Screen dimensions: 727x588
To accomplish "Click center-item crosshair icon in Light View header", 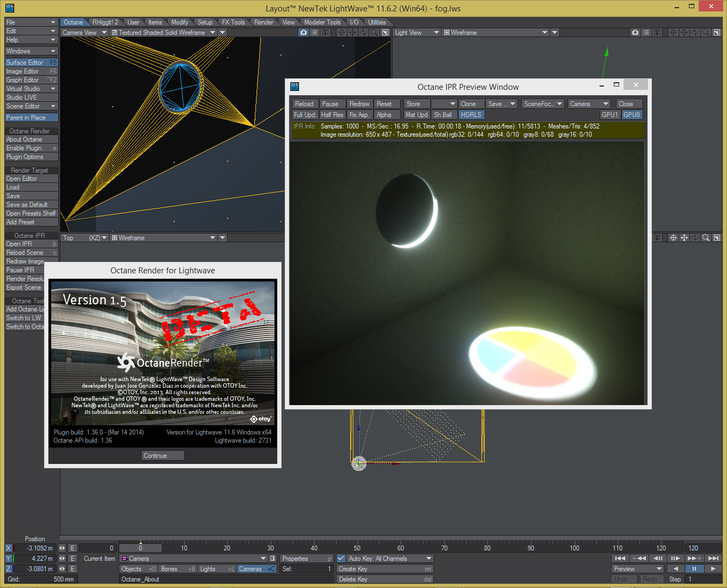I will pos(673,33).
